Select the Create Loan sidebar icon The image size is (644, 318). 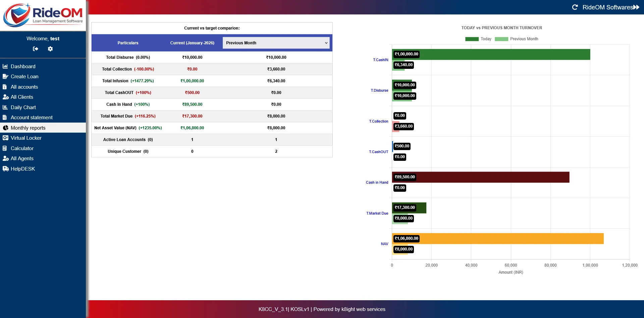[6, 76]
